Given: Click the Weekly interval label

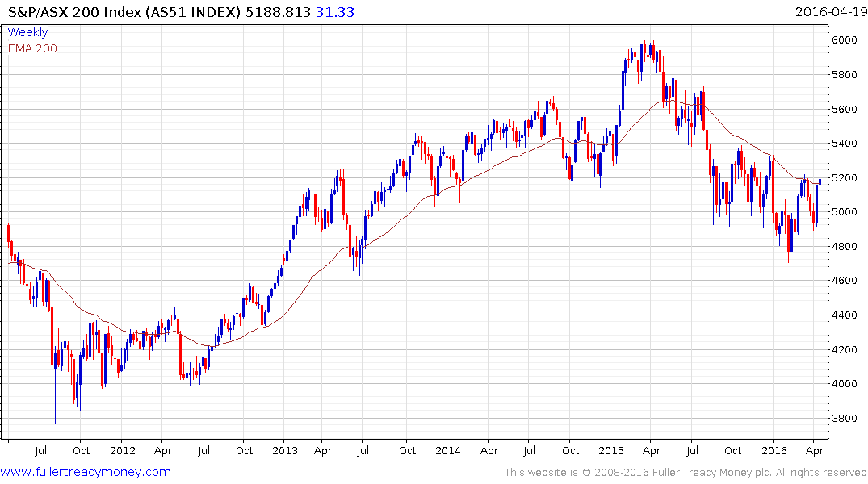Looking at the screenshot, I should (x=27, y=32).
